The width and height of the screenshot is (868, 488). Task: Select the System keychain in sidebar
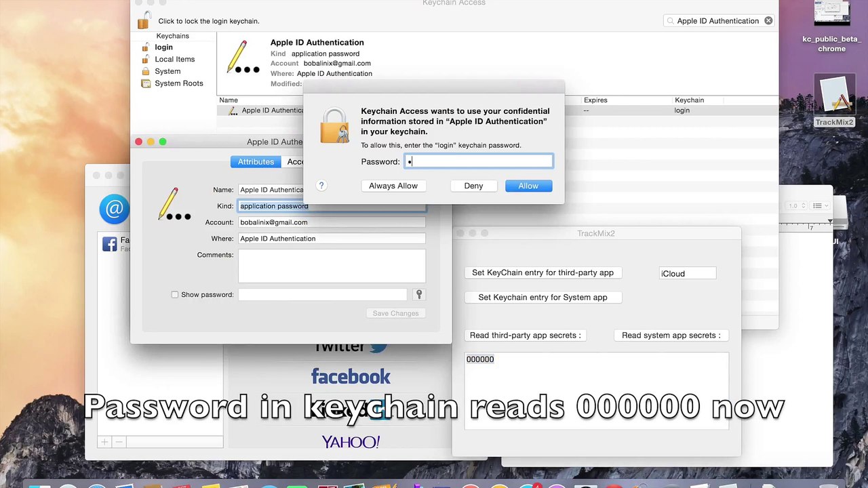167,71
